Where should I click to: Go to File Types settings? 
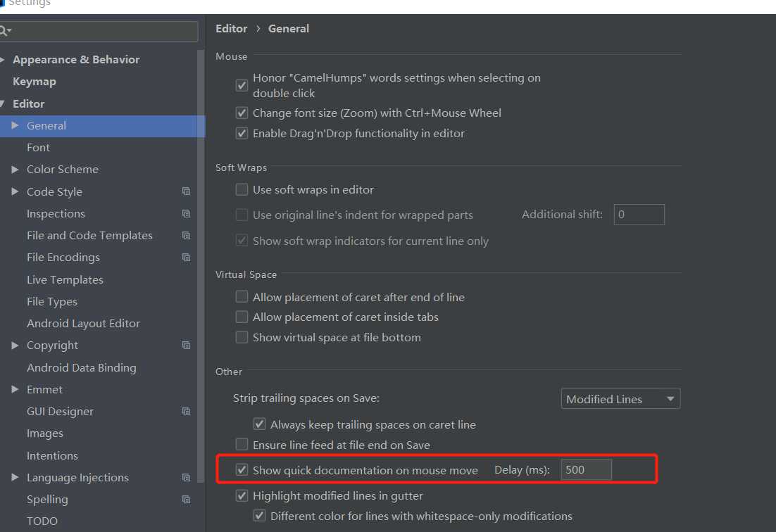point(52,302)
